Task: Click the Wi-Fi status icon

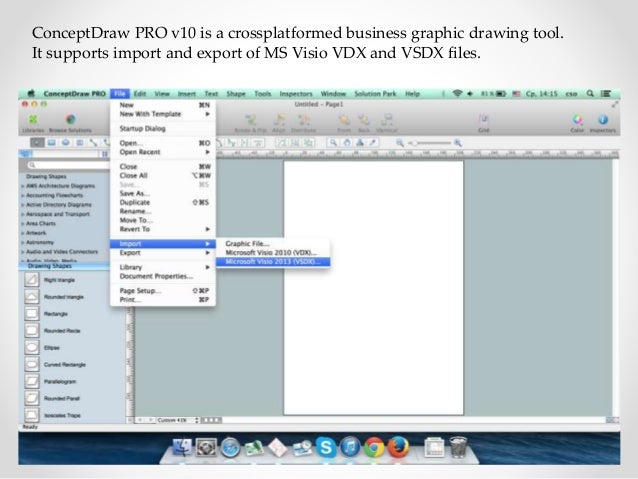Action: click(x=457, y=94)
